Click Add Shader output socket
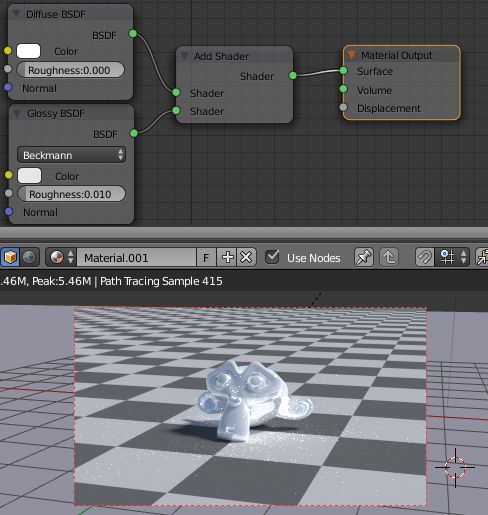The height and width of the screenshot is (515, 488). [x=293, y=75]
